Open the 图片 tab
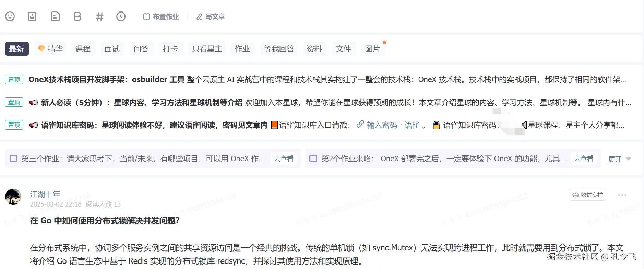This screenshot has width=644, height=269. (373, 49)
